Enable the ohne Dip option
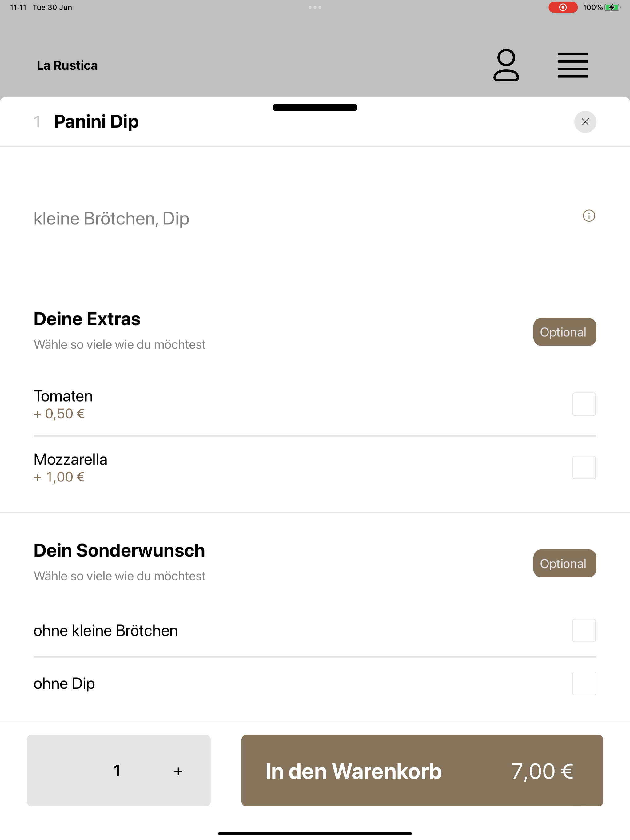 point(584,683)
